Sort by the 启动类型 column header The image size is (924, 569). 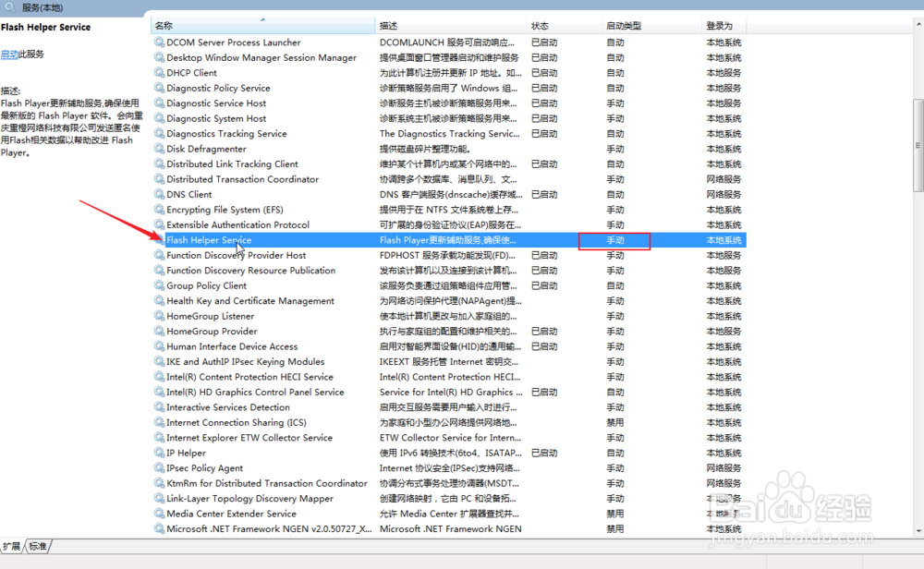651,26
